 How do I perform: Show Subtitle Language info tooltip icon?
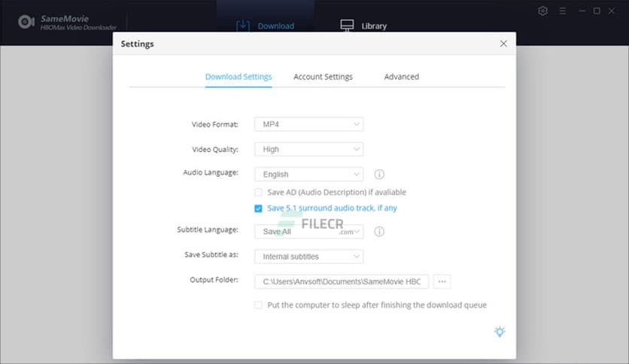point(379,232)
